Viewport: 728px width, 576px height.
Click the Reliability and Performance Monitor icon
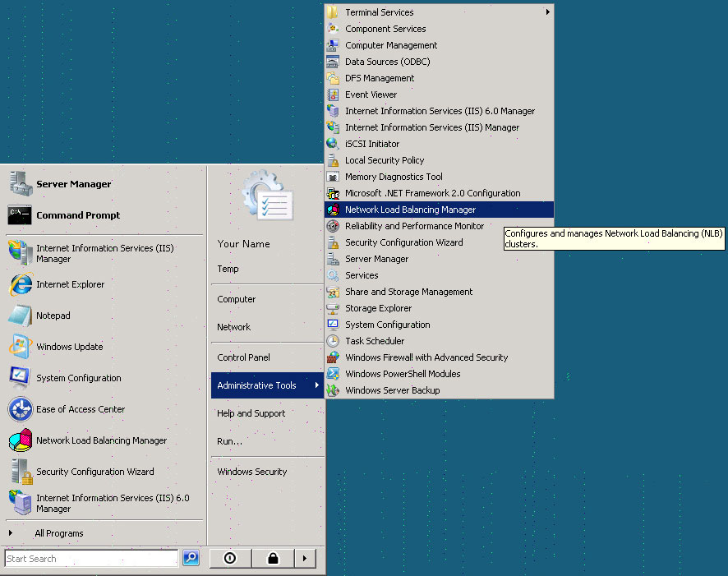tap(333, 226)
